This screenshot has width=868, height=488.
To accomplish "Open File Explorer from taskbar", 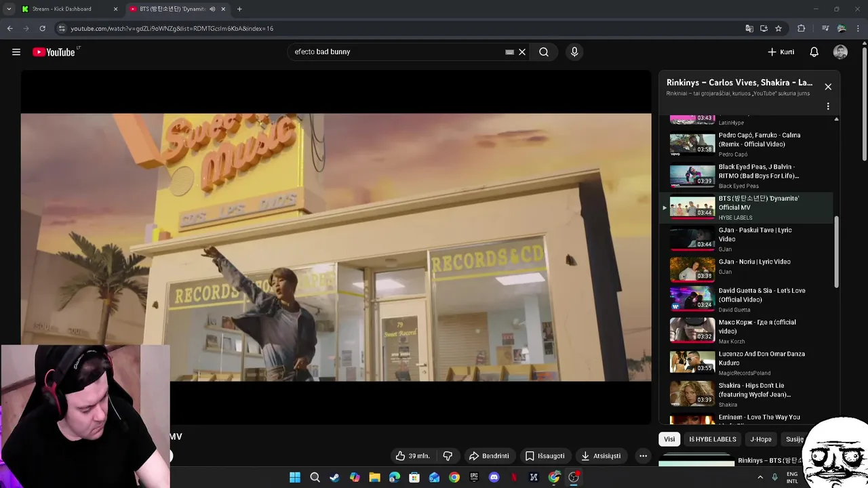I will (374, 478).
